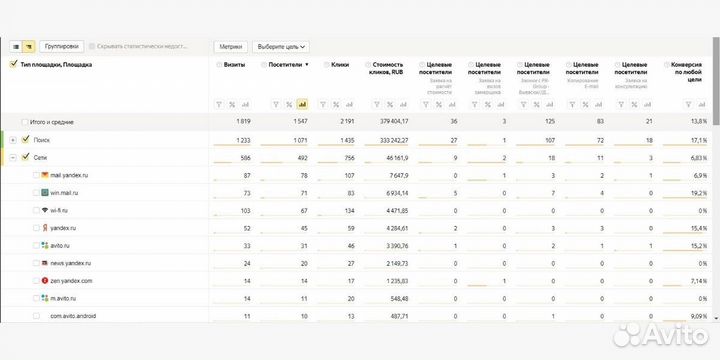Check the wi-fi.ru row checkbox
Viewport: 720px width, 360px height.
pos(36,210)
